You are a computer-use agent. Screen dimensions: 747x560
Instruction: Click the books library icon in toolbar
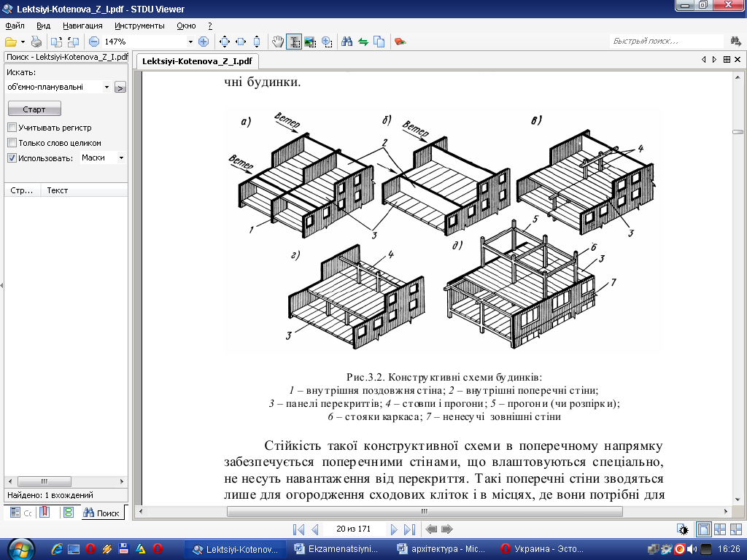400,42
